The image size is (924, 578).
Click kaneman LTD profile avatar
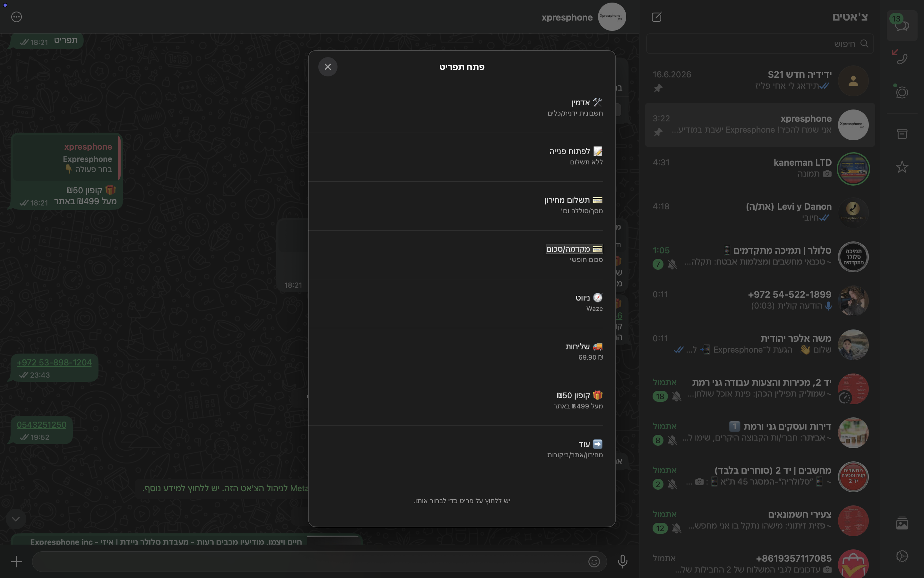pyautogui.click(x=853, y=169)
